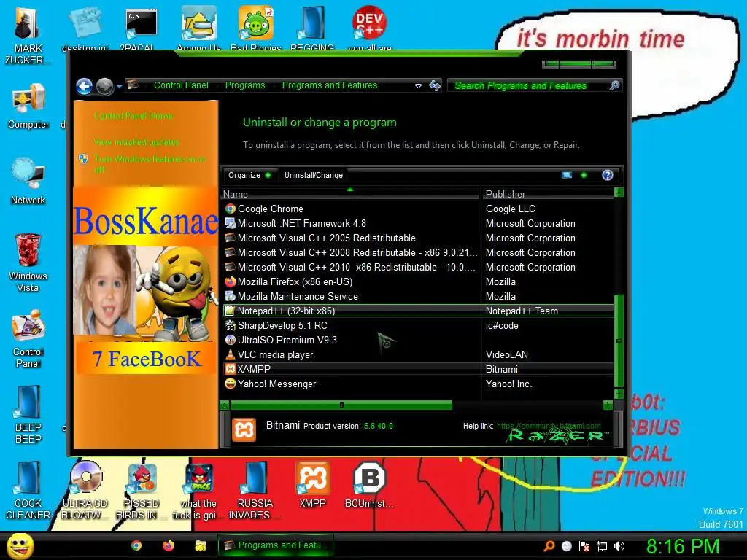Image resolution: width=747 pixels, height=560 pixels.
Task: Open Chrome from the taskbar
Action: (x=136, y=545)
